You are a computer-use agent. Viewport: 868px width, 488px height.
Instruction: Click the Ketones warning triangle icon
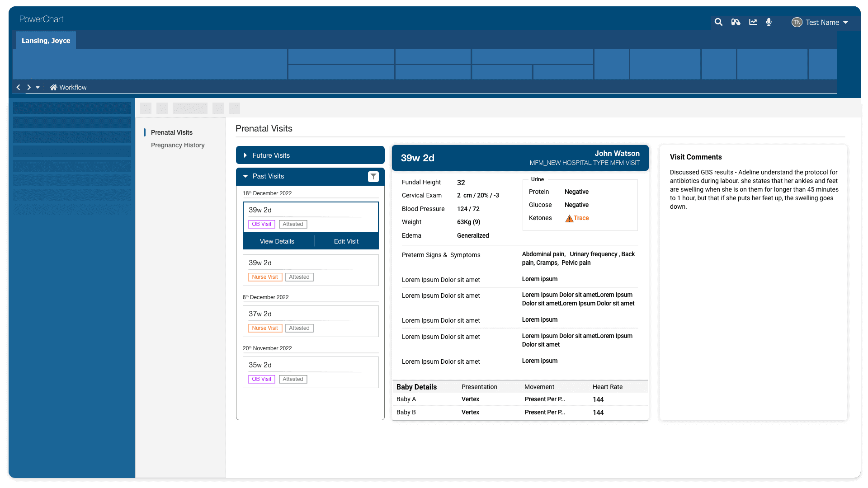click(x=569, y=219)
